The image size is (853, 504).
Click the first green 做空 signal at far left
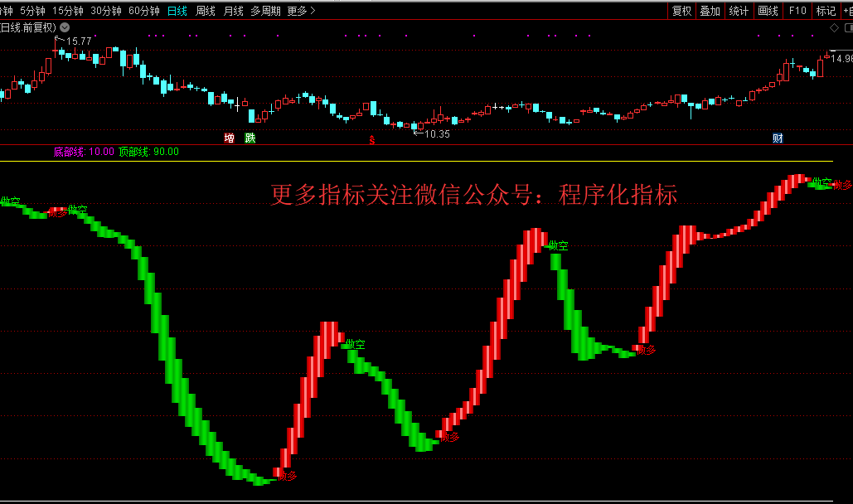[x=10, y=201]
